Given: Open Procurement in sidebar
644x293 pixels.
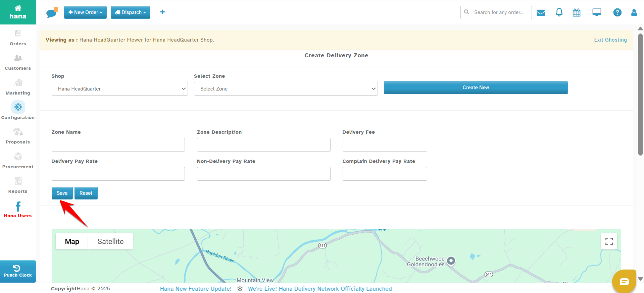Looking at the screenshot, I should point(18,161).
